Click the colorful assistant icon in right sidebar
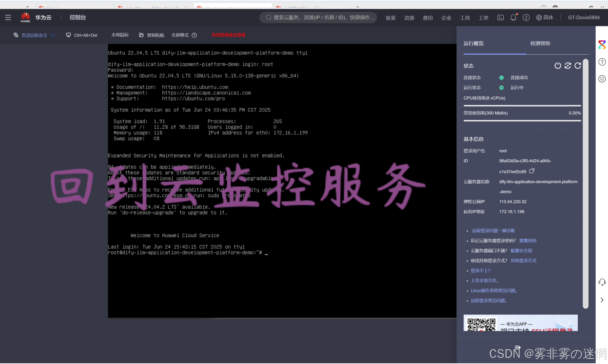 pyautogui.click(x=602, y=45)
